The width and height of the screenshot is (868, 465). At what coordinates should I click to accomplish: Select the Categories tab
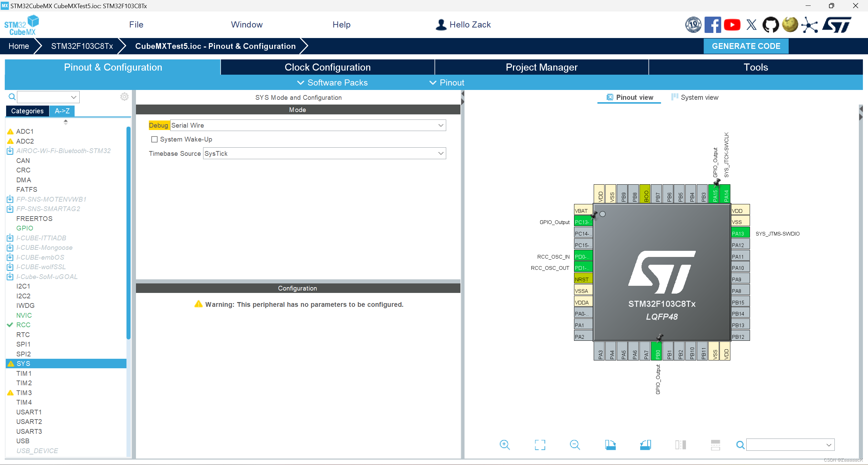pos(27,111)
